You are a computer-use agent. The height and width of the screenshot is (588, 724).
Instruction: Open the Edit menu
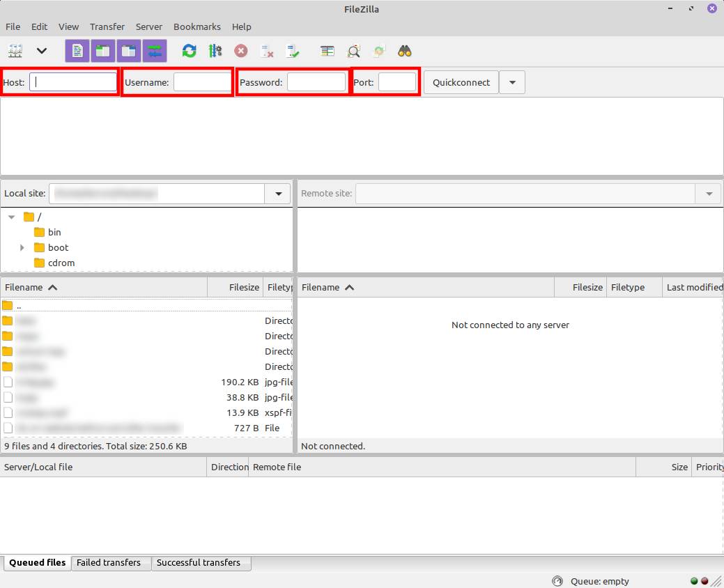(39, 26)
